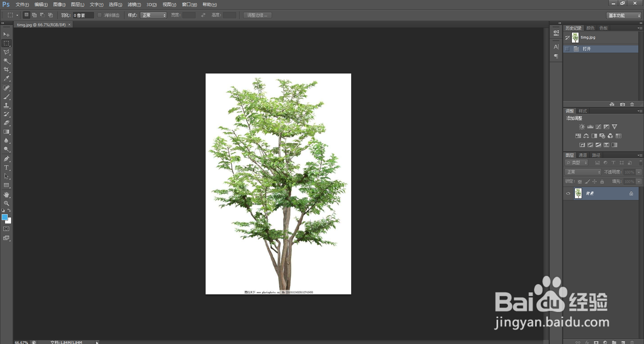
Task: Hide the Background layer with eye icon
Action: [568, 193]
